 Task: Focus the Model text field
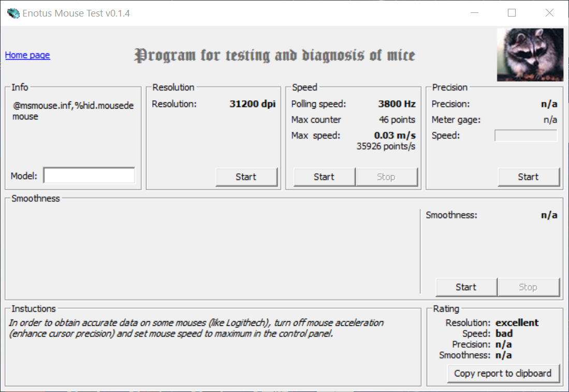89,175
